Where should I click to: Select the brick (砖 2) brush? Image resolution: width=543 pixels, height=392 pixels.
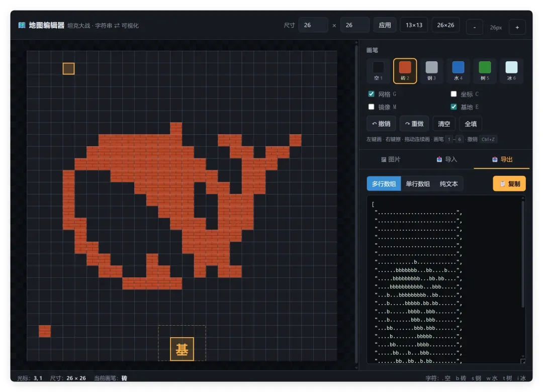coord(405,71)
